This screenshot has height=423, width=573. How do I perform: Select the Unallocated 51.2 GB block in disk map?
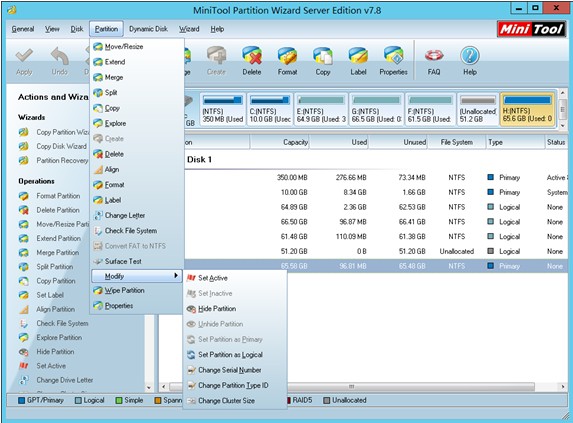click(x=478, y=109)
